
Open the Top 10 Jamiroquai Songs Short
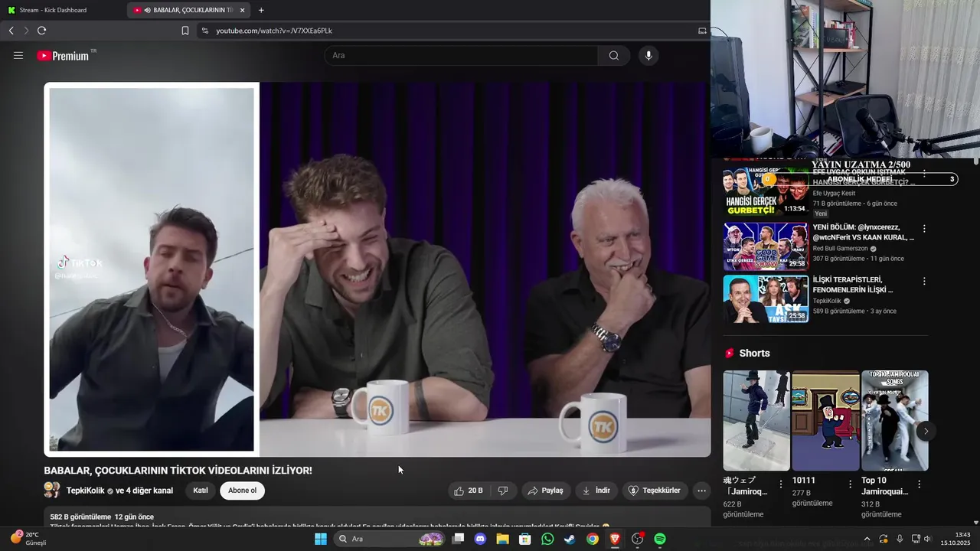pyautogui.click(x=894, y=421)
